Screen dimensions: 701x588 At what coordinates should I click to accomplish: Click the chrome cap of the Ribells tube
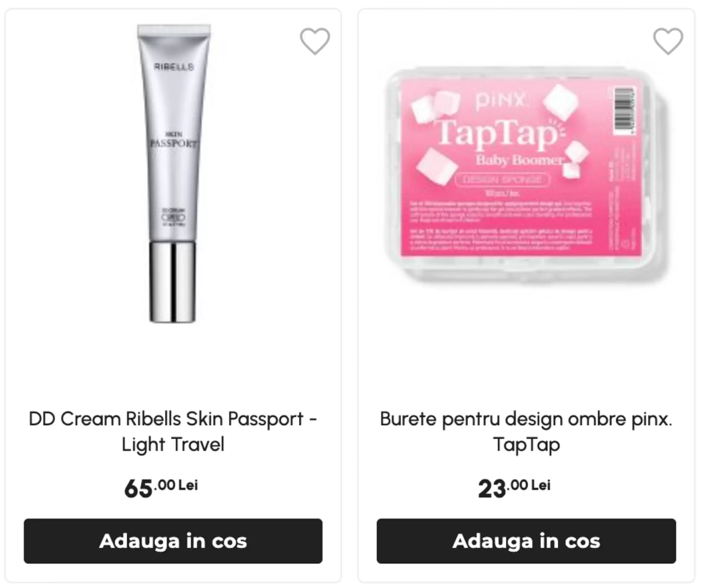pyautogui.click(x=173, y=282)
